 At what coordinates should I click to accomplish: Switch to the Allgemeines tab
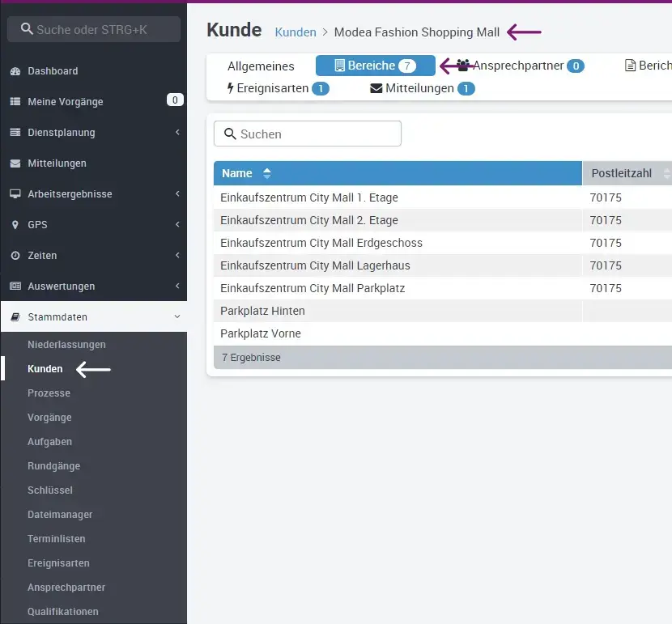point(261,66)
